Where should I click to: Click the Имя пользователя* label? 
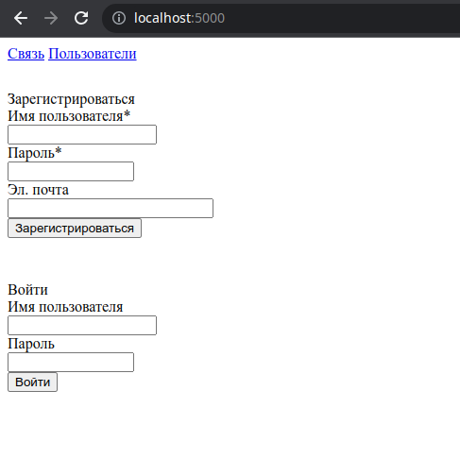pos(69,116)
